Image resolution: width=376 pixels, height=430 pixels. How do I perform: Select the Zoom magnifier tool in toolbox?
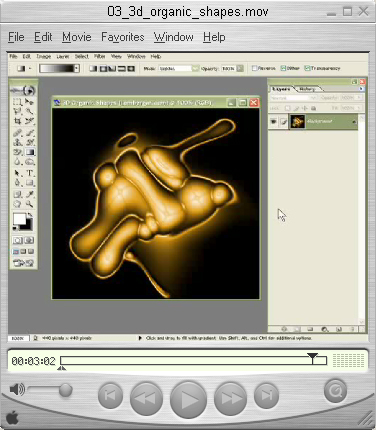click(x=30, y=204)
